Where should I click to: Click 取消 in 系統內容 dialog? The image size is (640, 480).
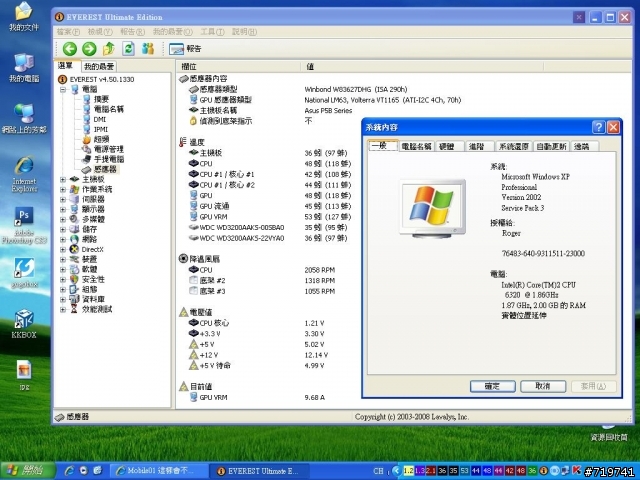[x=543, y=386]
